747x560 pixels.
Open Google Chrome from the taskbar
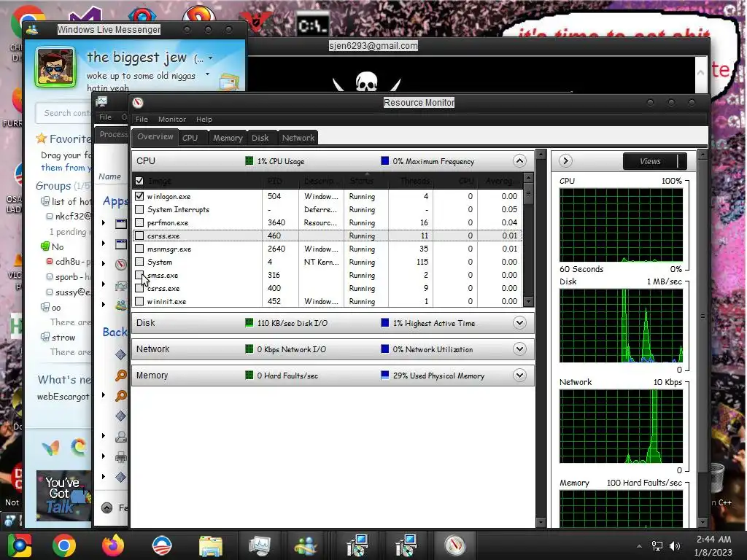pyautogui.click(x=64, y=545)
